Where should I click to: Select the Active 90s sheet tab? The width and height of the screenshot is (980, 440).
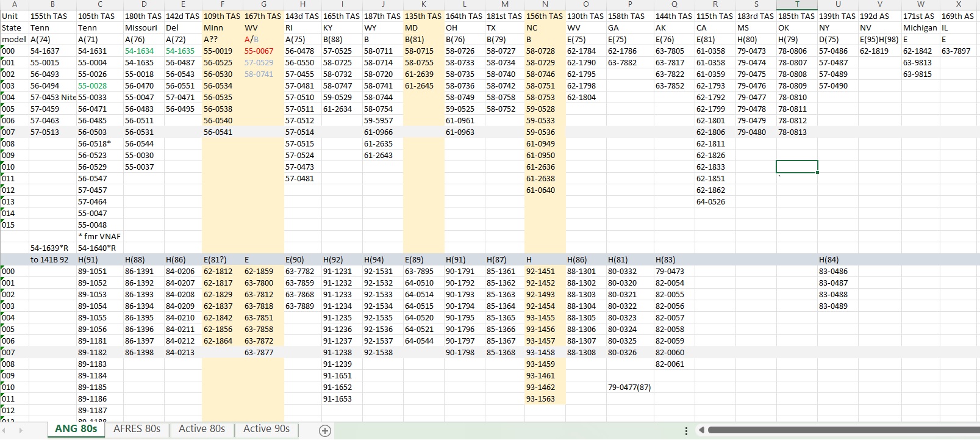266,429
